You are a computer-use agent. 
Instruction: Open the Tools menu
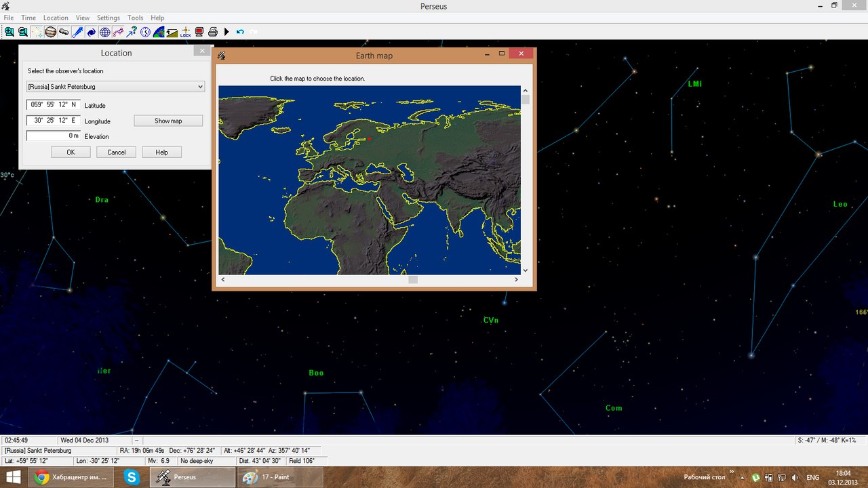coord(136,18)
